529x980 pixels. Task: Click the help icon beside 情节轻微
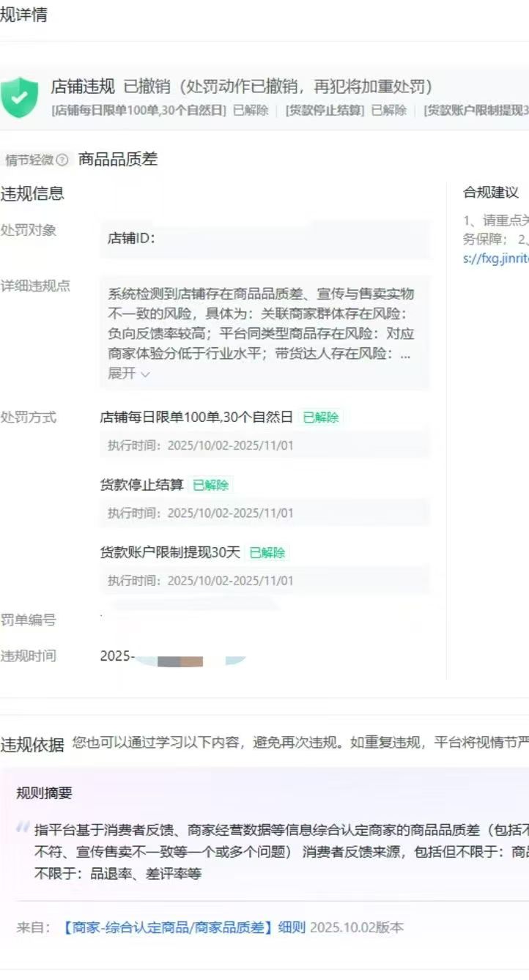point(62,160)
